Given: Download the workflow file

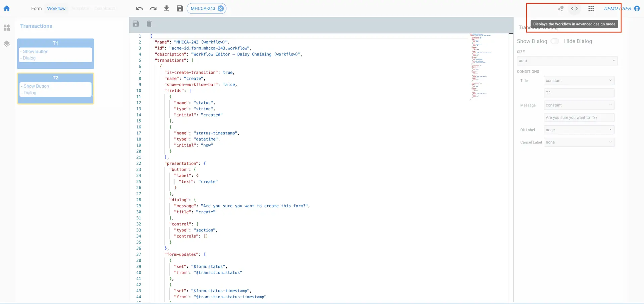Looking at the screenshot, I should (x=166, y=8).
